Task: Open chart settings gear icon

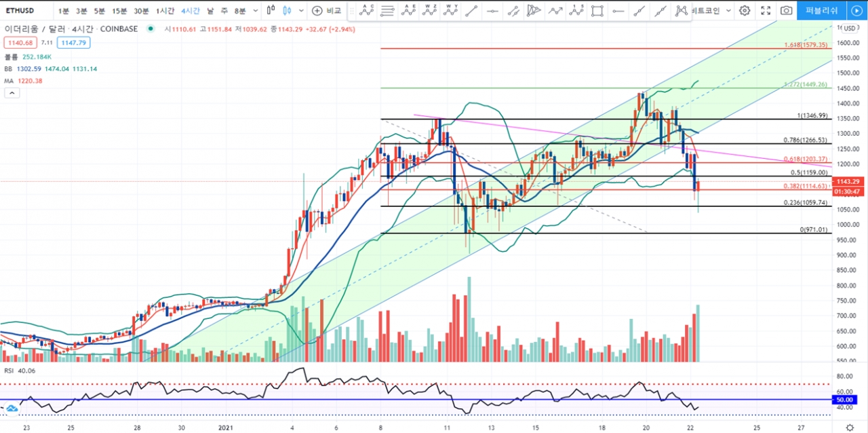Action: click(745, 11)
